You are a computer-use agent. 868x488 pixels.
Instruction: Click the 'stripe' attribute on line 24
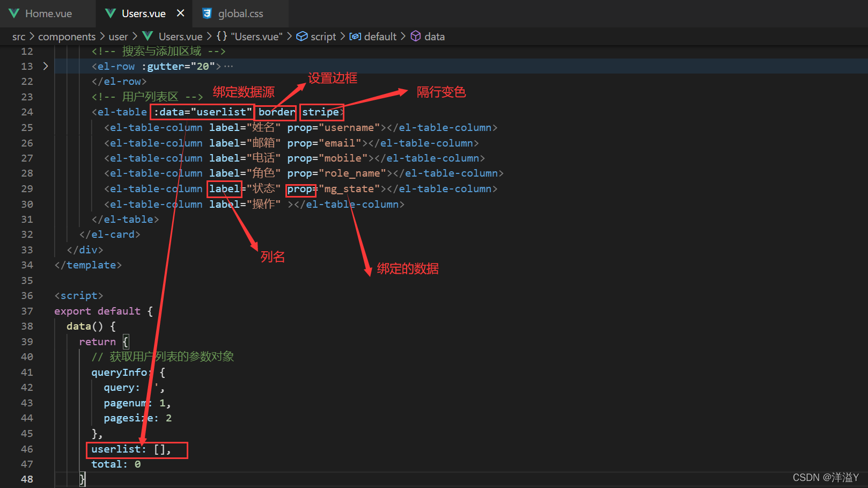coord(320,112)
